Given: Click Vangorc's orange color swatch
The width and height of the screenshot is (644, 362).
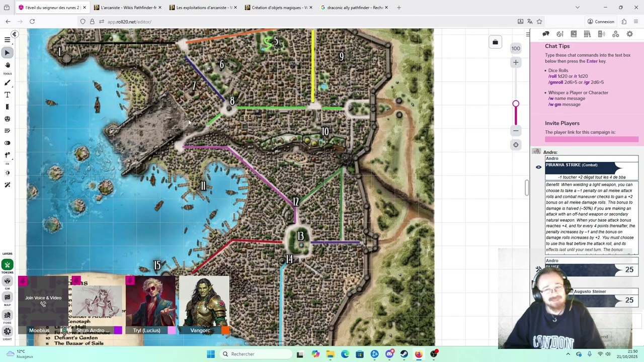Looking at the screenshot, I should tap(225, 330).
